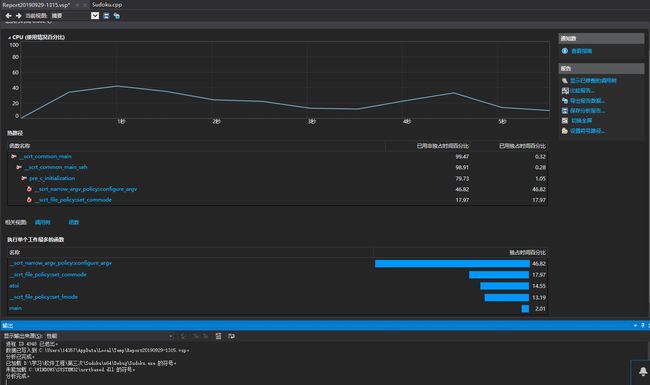Click the export report data icon
Image resolution: width=650 pixels, height=385 pixels.
tap(565, 101)
